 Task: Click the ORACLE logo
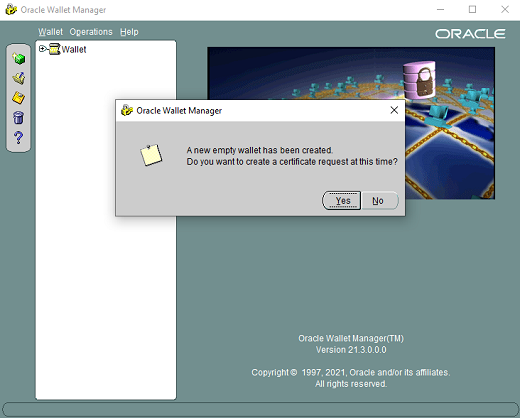point(470,34)
